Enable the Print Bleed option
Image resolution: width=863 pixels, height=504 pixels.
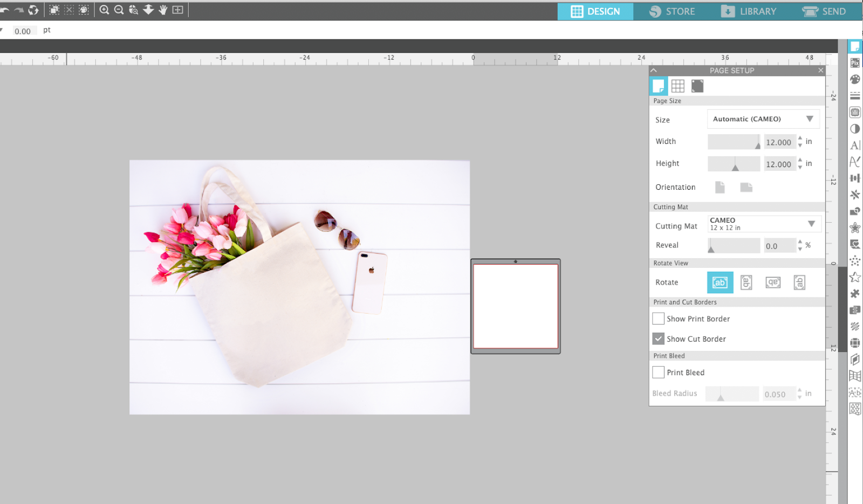pyautogui.click(x=658, y=372)
